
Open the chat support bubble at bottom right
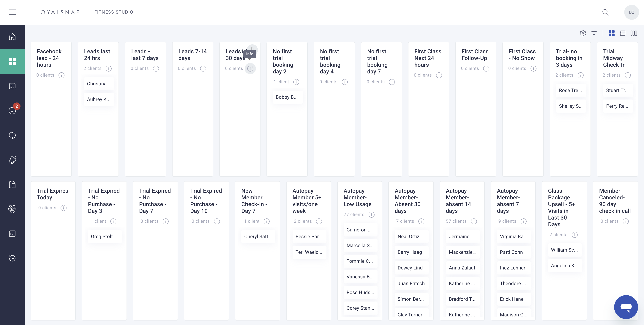click(x=626, y=307)
